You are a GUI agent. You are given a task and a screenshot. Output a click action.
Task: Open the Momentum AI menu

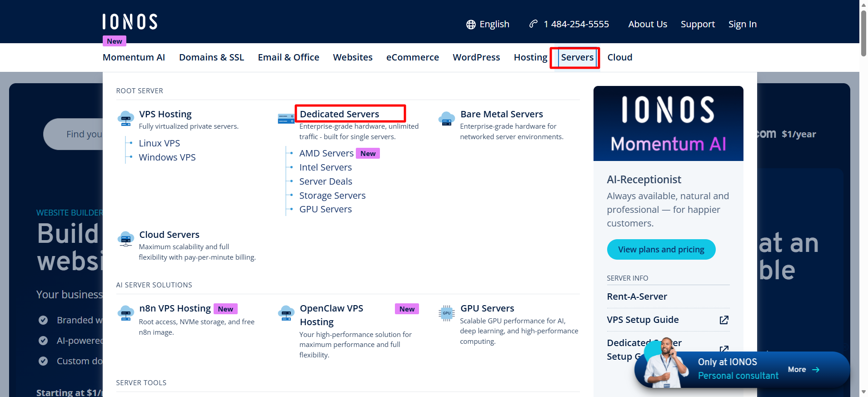point(134,57)
